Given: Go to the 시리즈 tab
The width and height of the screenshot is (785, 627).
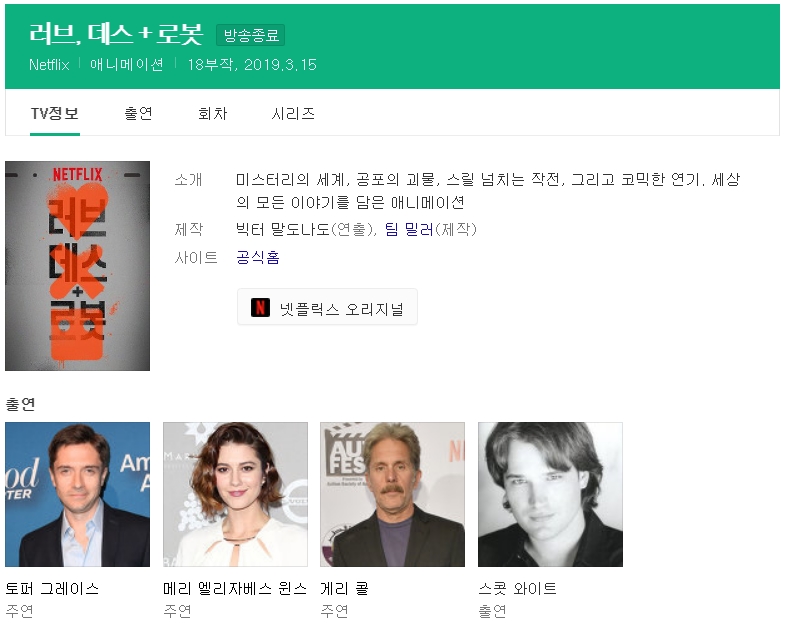Looking at the screenshot, I should (x=293, y=113).
